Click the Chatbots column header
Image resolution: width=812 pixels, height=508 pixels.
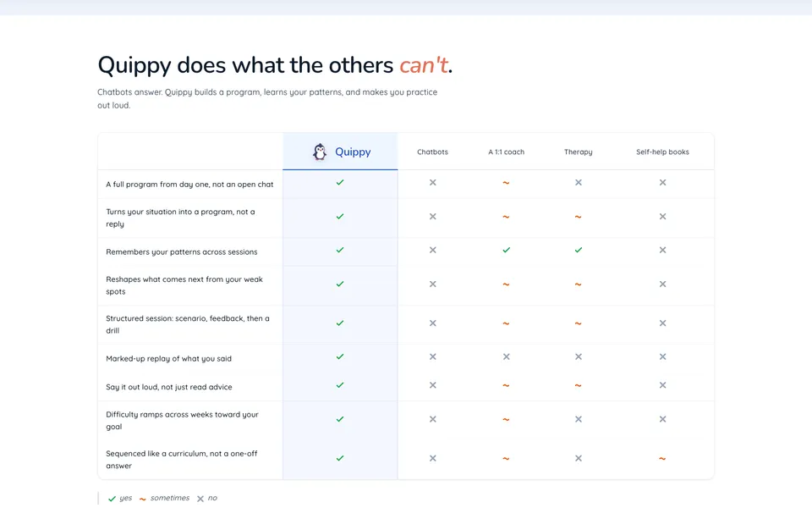[432, 152]
